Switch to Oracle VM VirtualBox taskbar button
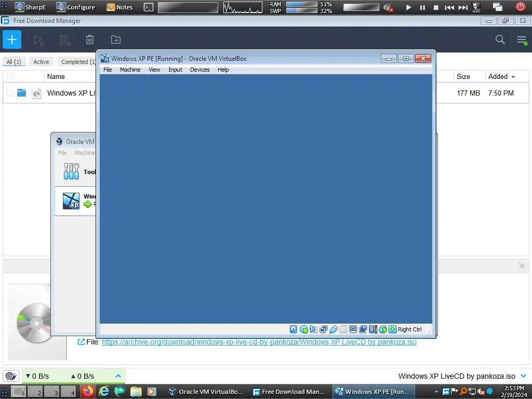Screen dimensions: 532x399 point(206,392)
